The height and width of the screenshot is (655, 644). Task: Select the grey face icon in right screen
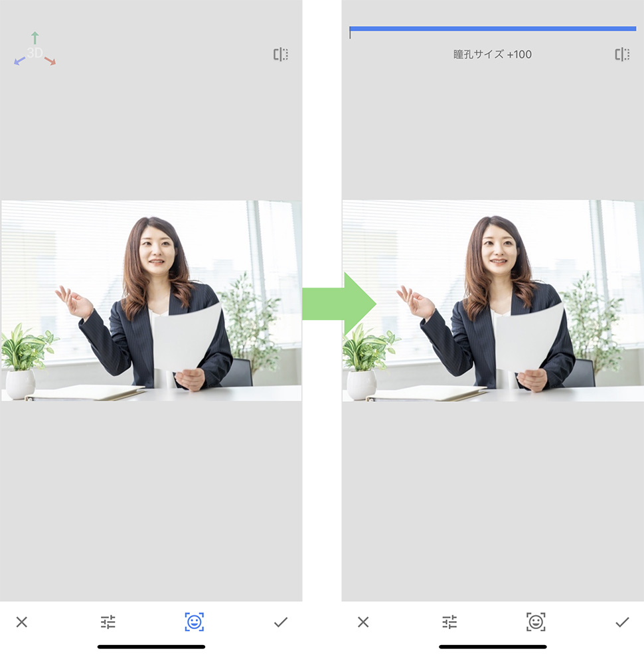[536, 622]
